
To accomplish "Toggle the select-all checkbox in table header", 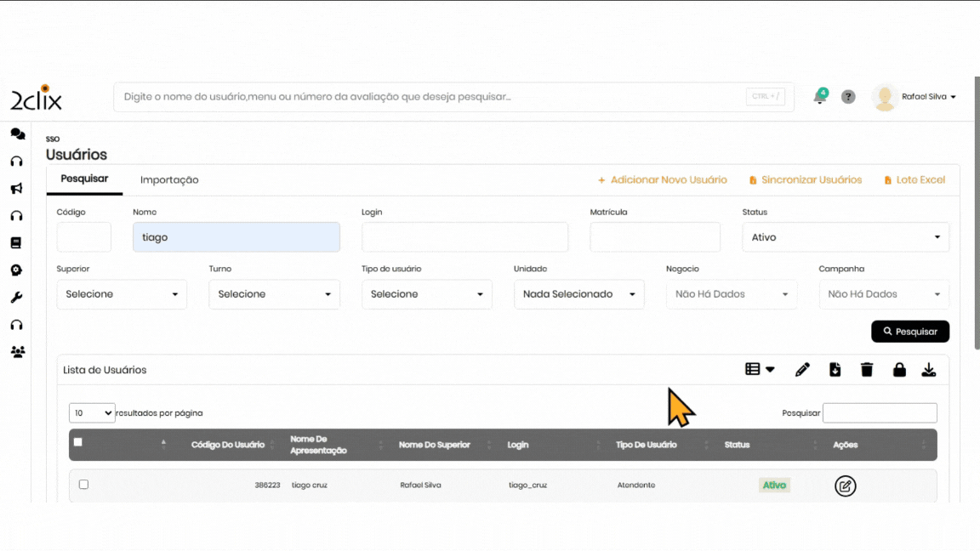I will click(78, 442).
